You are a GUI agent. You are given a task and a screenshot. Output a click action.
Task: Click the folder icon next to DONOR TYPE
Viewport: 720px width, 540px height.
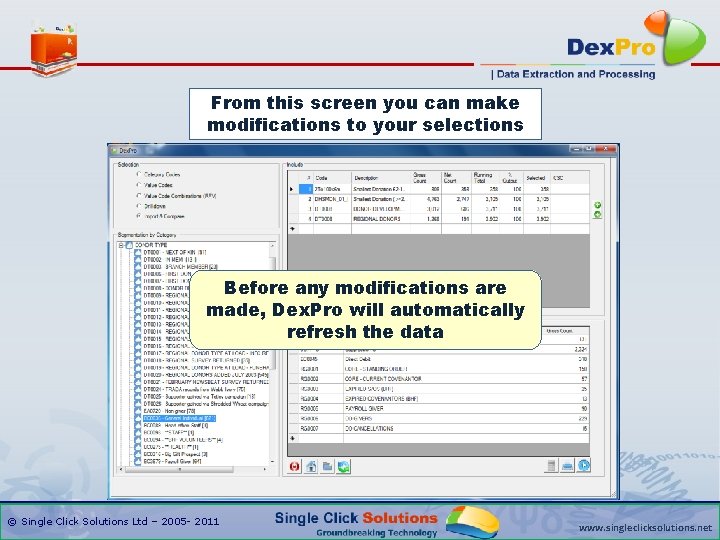click(x=129, y=245)
